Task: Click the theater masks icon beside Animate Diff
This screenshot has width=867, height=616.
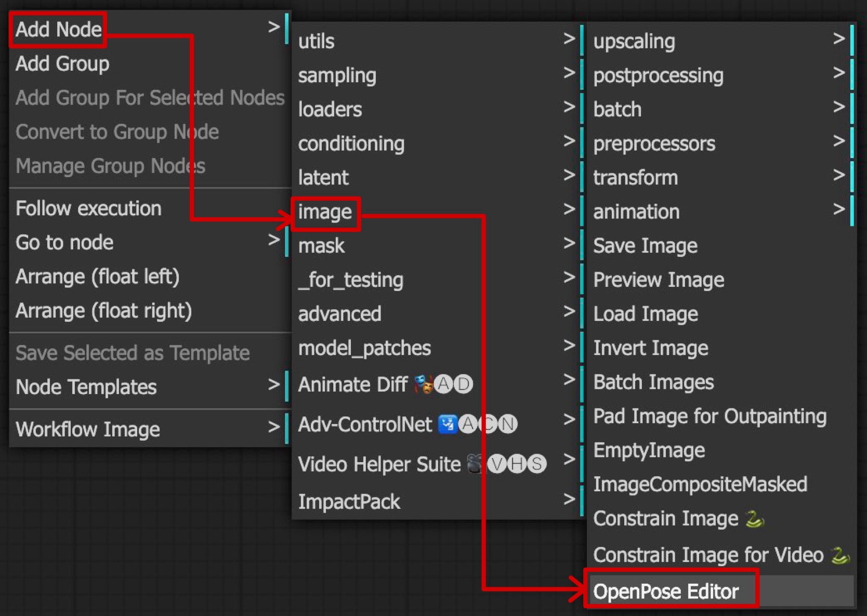Action: 424,385
